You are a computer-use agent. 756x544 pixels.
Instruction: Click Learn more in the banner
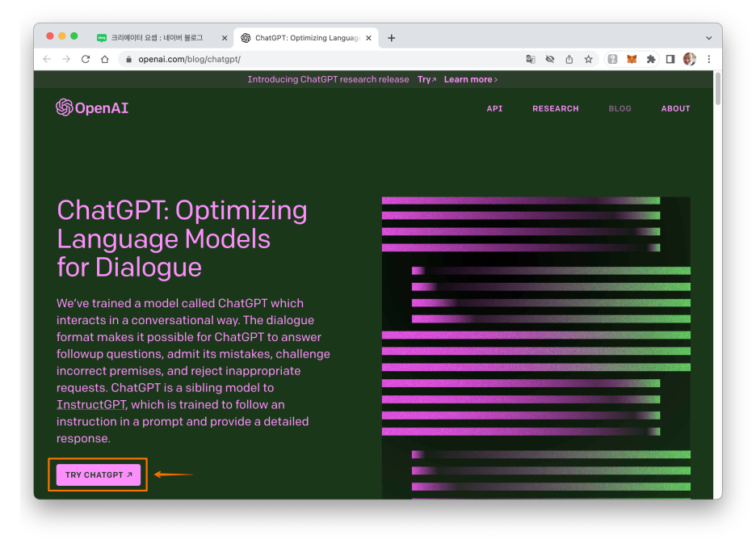point(471,79)
